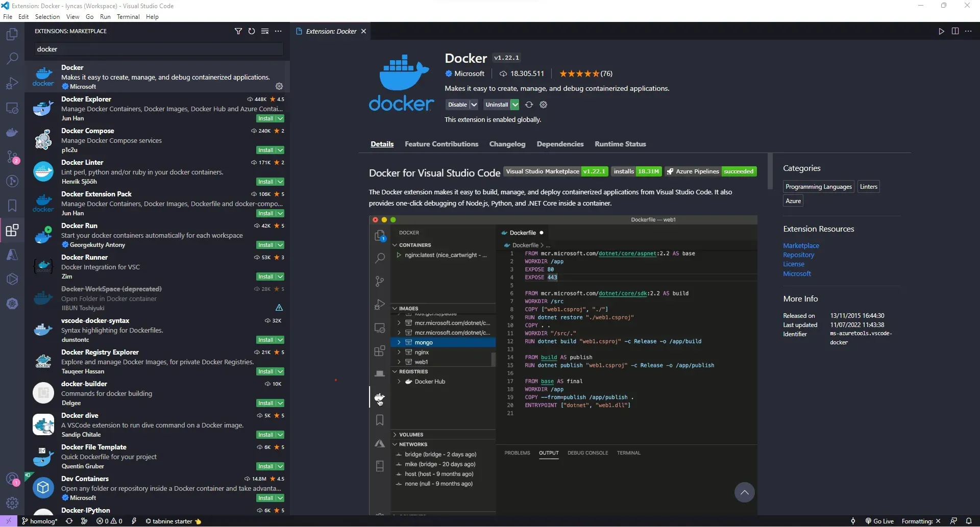Select the Linters category tag

pos(868,187)
